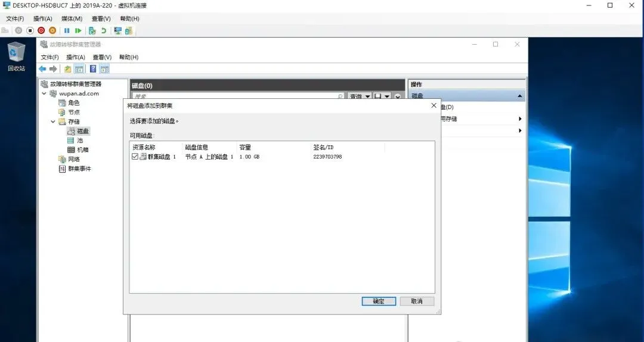Open the VM window 文件(F) menu
This screenshot has height=342, width=644.
click(15, 18)
